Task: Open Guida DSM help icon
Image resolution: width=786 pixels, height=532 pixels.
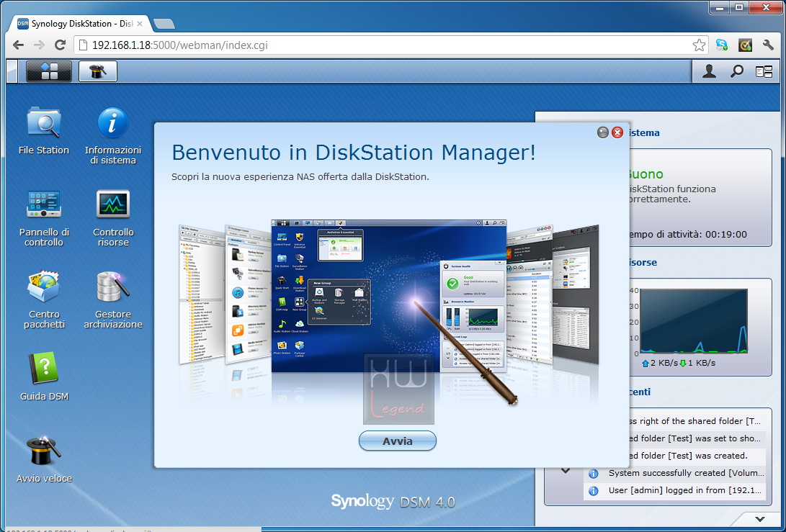Action: pos(44,377)
